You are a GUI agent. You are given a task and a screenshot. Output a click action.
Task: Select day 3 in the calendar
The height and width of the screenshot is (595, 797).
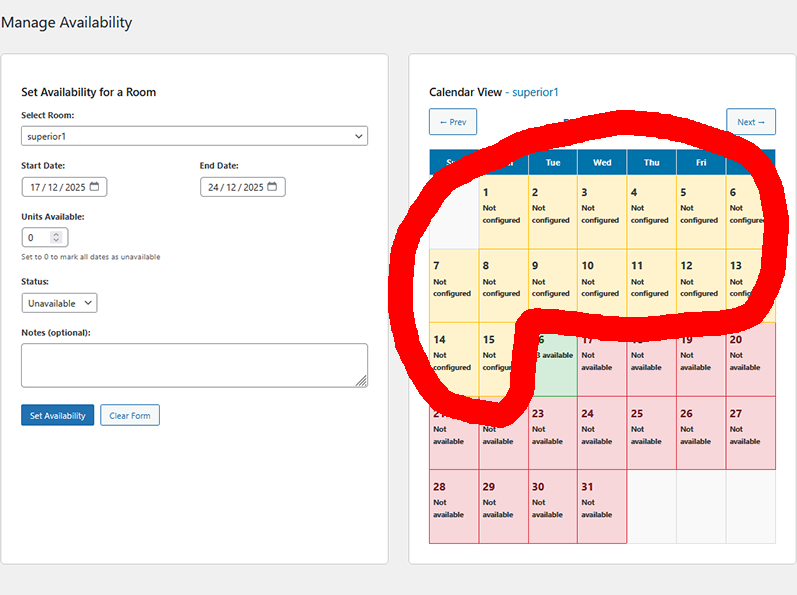[602, 212]
